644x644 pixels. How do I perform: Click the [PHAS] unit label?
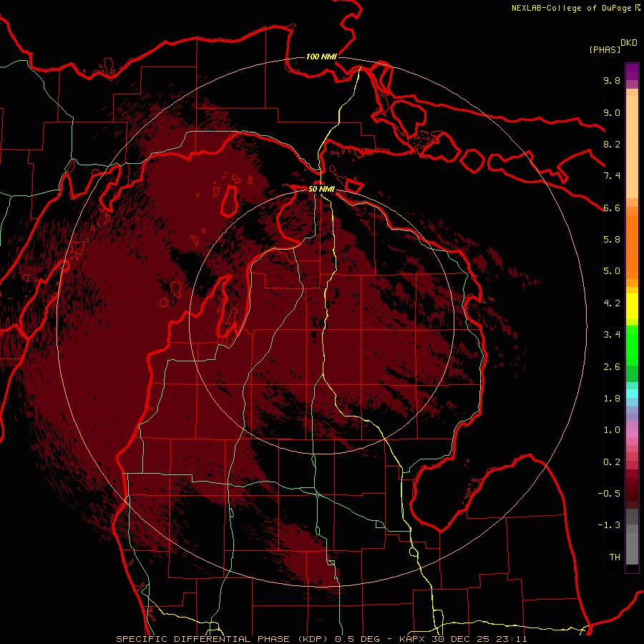click(605, 49)
